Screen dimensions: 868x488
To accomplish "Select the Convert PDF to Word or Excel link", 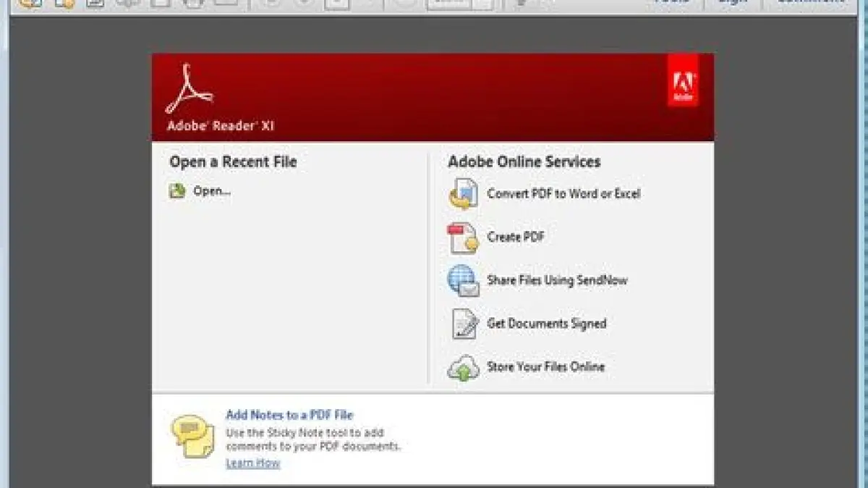I will [x=563, y=193].
